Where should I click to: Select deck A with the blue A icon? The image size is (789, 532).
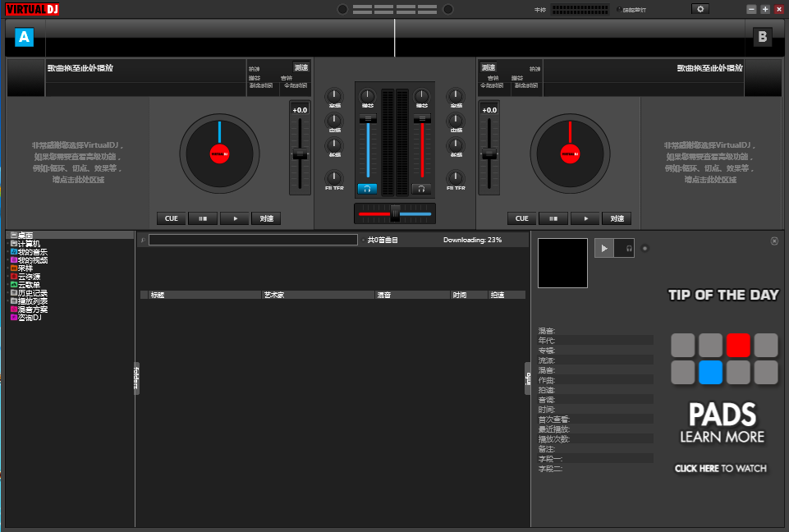coord(24,37)
